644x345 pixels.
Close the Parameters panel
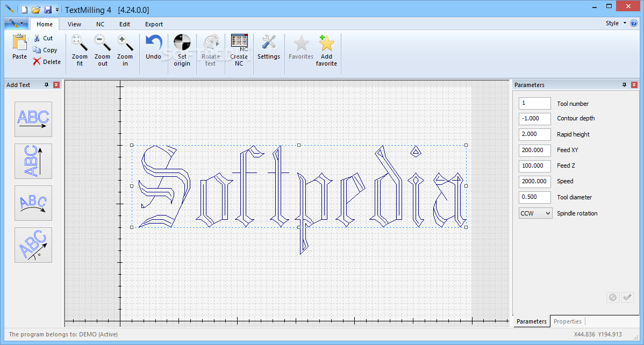pos(634,84)
